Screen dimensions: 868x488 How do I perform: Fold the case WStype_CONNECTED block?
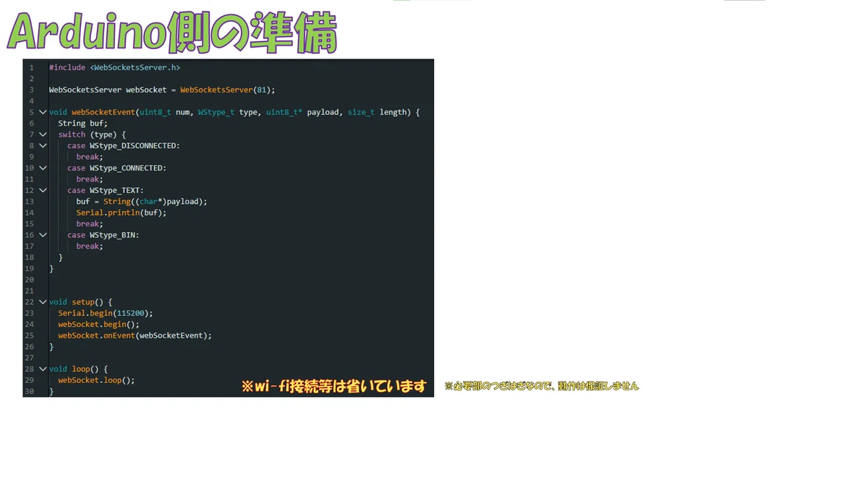click(x=43, y=168)
